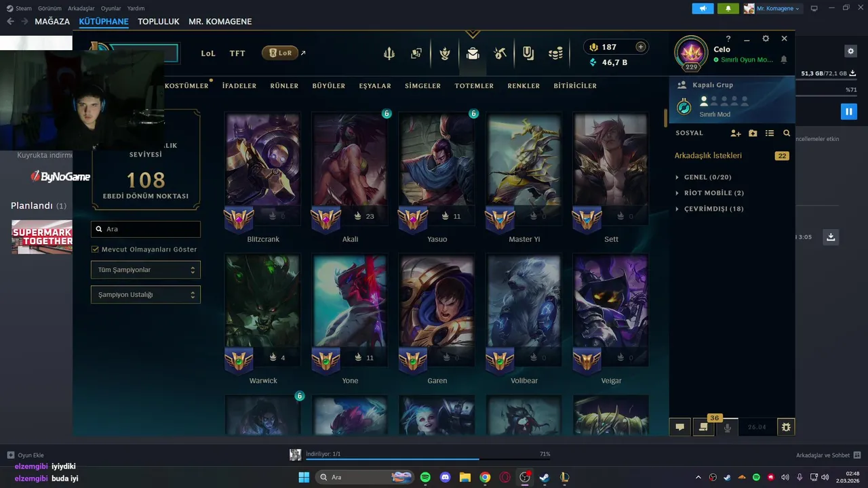The width and height of the screenshot is (868, 488).
Task: Click the LoL game link
Action: [208, 54]
